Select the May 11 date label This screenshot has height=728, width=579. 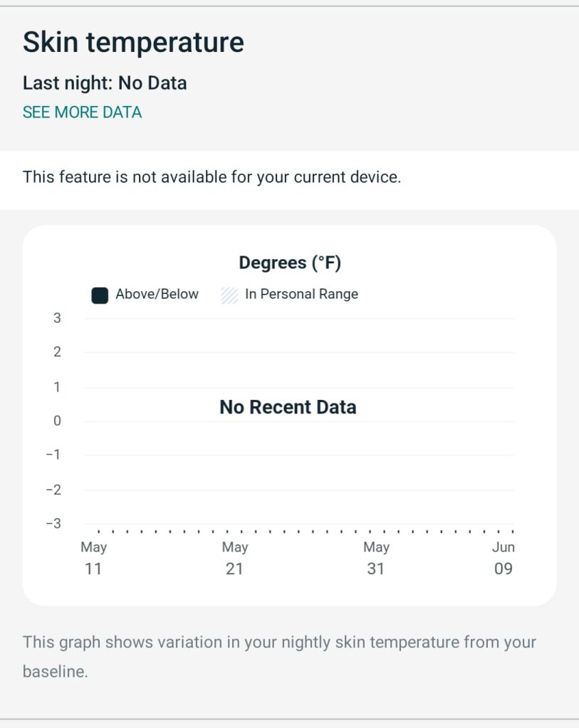pyautogui.click(x=93, y=558)
